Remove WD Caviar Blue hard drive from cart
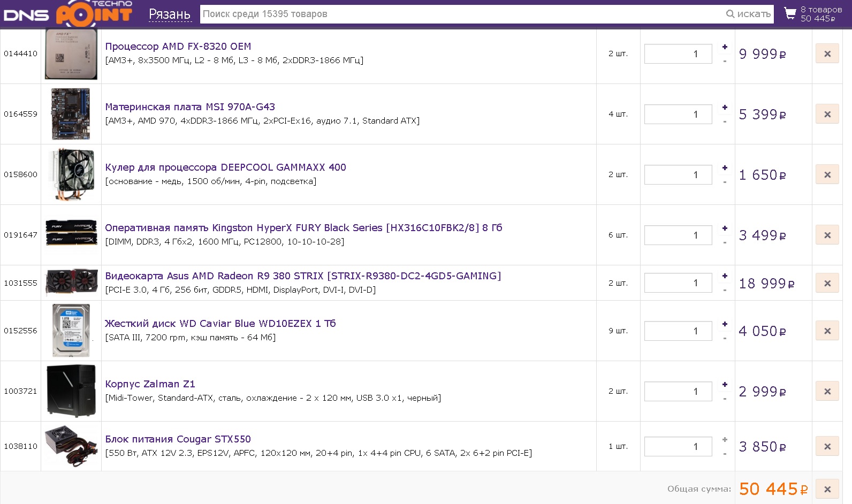The image size is (852, 504). pyautogui.click(x=827, y=331)
